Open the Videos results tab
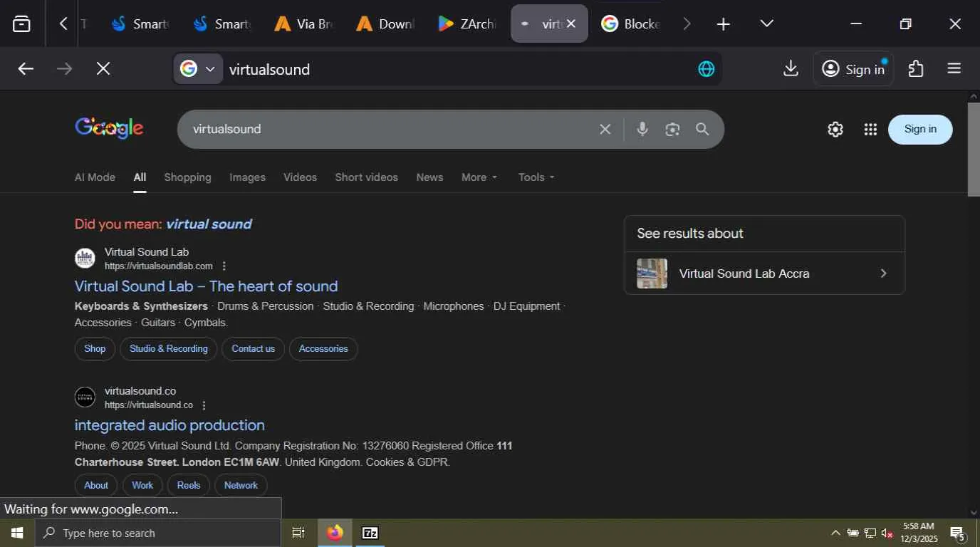Viewport: 980px width, 547px height. coord(300,177)
